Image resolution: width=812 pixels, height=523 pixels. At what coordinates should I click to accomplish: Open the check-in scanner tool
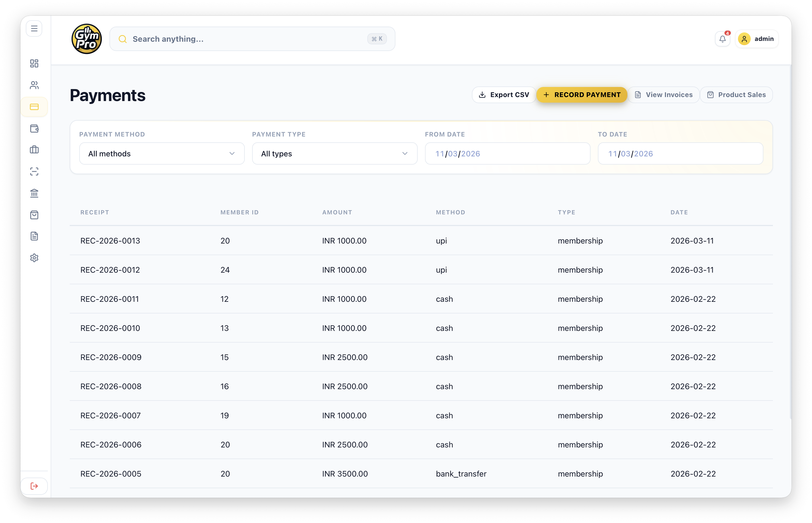(x=34, y=171)
